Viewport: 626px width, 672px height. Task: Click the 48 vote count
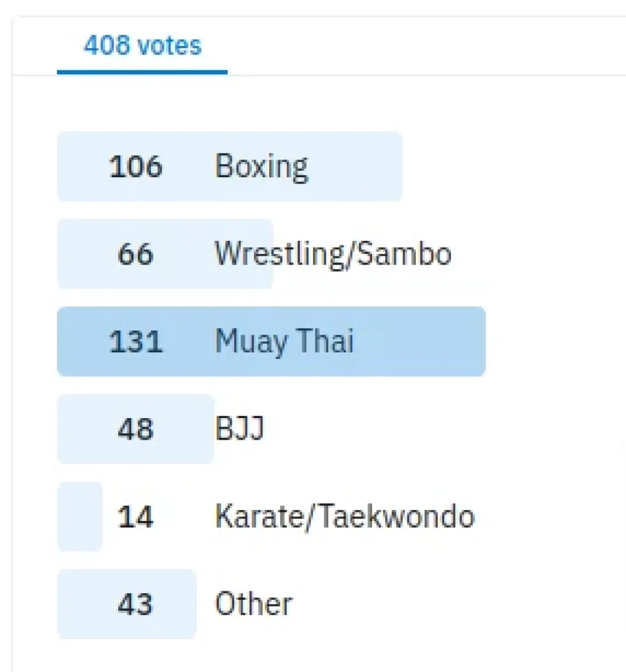point(135,429)
